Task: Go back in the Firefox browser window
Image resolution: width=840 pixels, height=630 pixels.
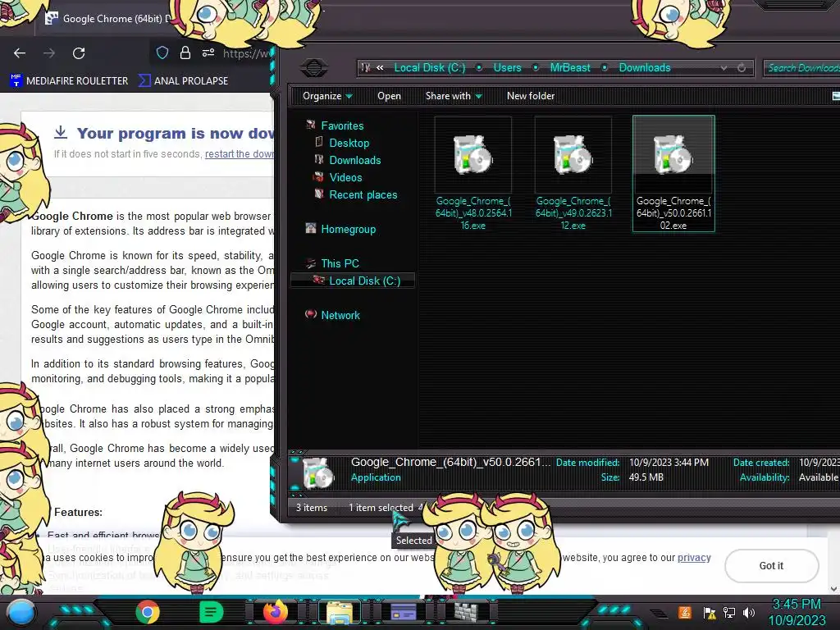Action: [20, 53]
